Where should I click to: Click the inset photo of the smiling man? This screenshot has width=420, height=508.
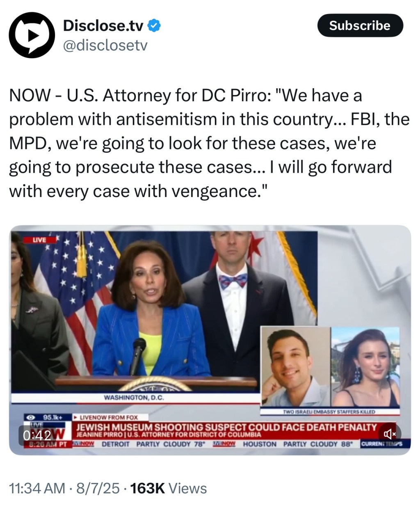tap(295, 366)
